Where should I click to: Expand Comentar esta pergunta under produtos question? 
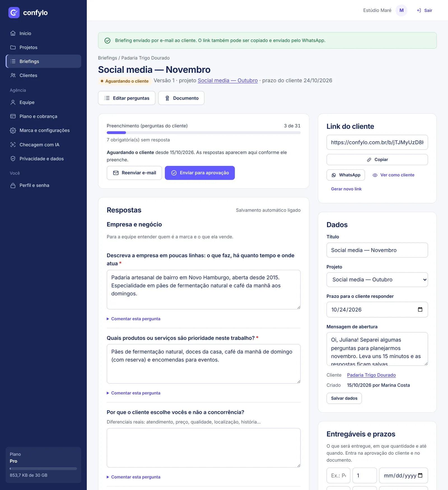134,393
